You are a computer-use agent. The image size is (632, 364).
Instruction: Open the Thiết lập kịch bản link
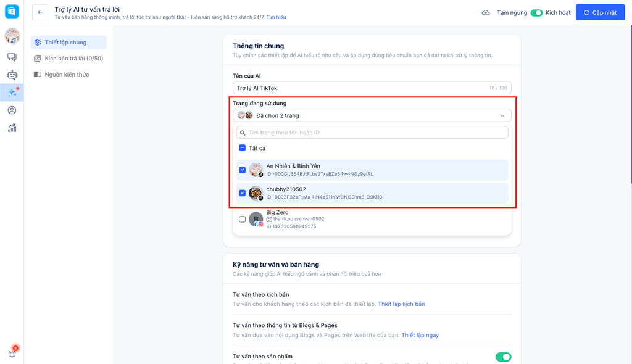(401, 304)
